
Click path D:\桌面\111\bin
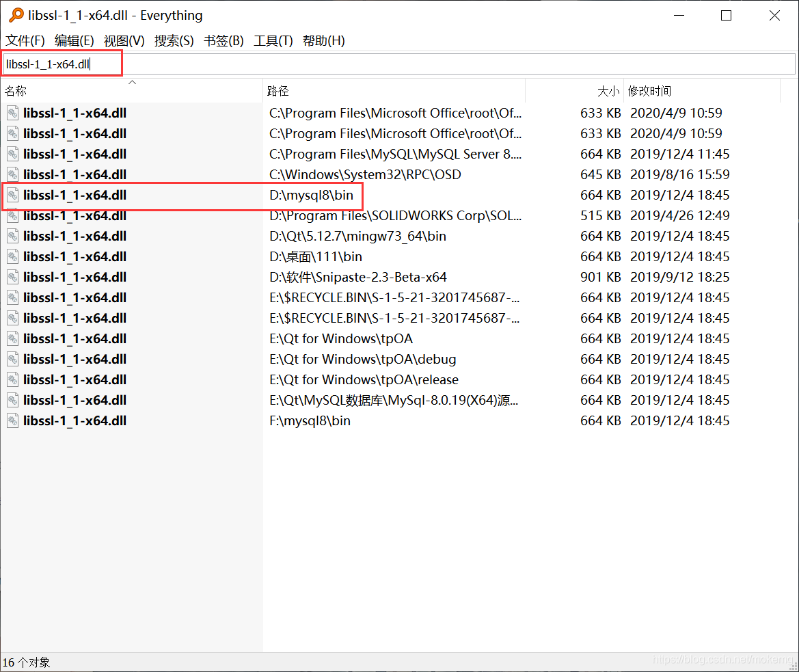coord(315,257)
